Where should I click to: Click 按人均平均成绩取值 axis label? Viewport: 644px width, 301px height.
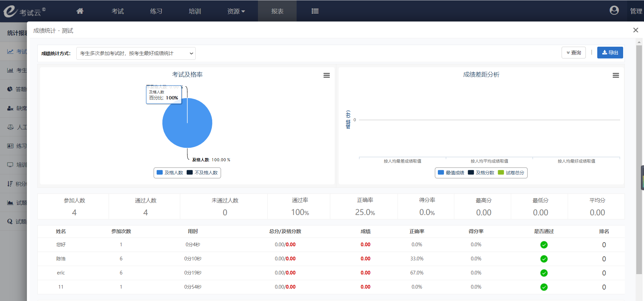[x=489, y=161]
